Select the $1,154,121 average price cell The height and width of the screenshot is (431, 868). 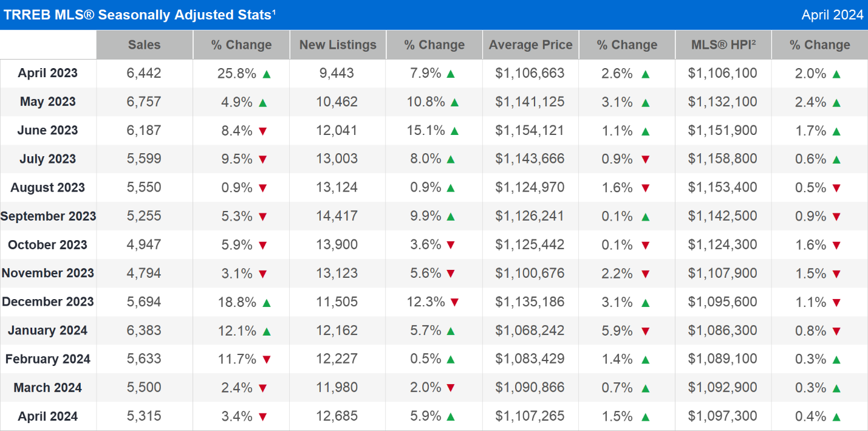tap(530, 131)
